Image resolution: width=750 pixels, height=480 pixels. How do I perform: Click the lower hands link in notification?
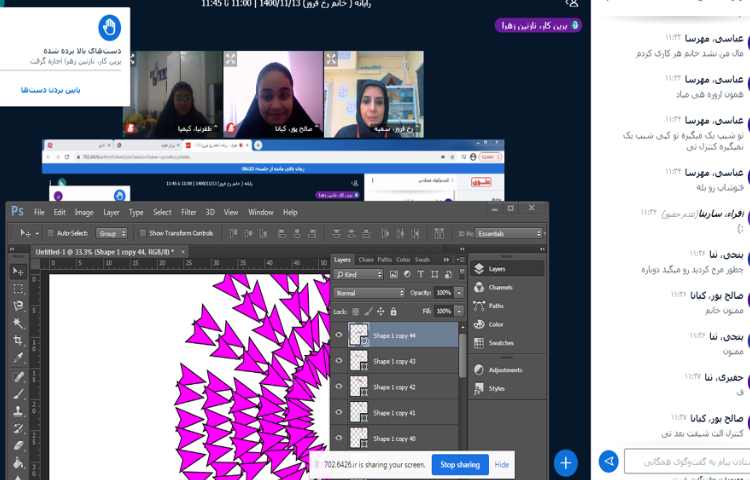50,90
